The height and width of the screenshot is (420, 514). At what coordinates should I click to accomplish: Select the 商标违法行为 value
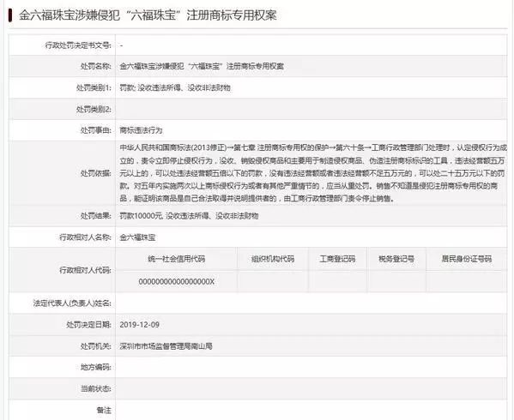tap(141, 130)
